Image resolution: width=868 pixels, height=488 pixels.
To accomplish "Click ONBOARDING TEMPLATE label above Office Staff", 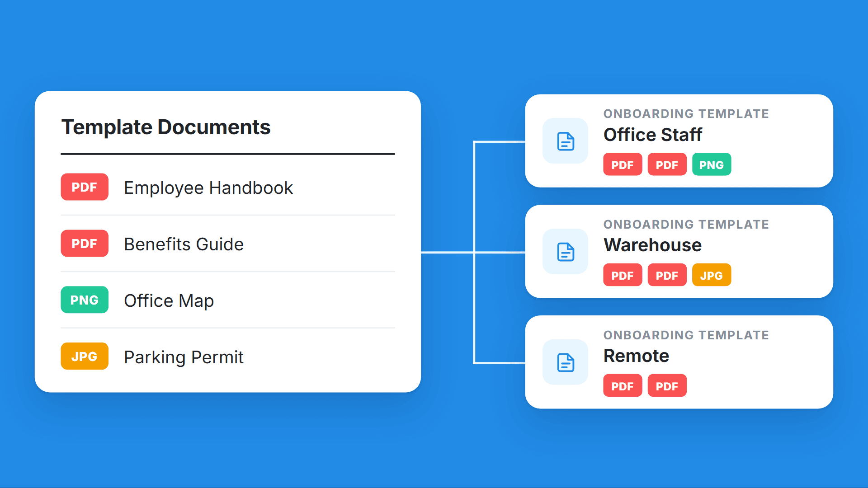I will click(x=686, y=114).
